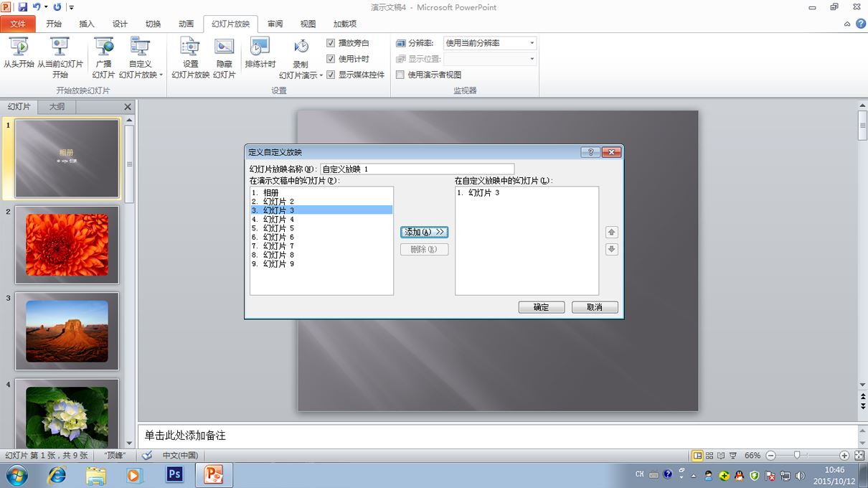This screenshot has height=488, width=868.
Task: Click the spell check icon in status bar
Action: point(147,455)
